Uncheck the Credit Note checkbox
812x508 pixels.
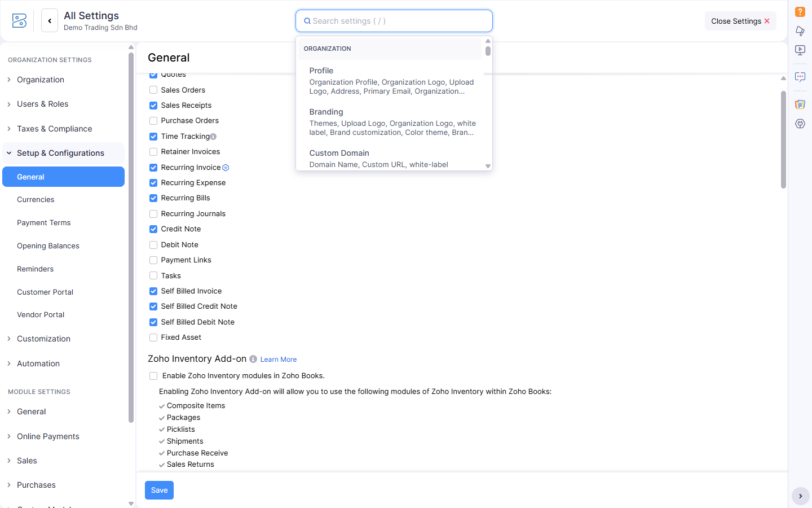pos(153,229)
